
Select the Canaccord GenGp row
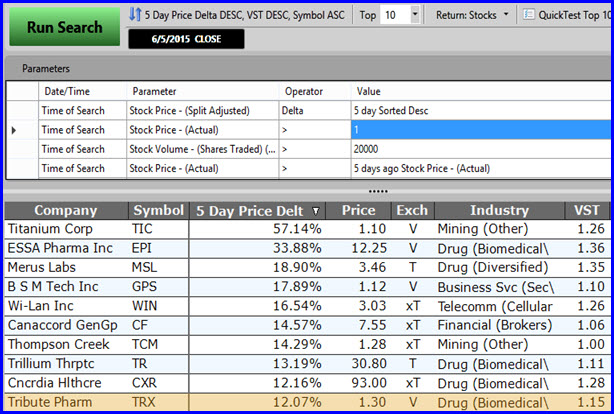pyautogui.click(x=307, y=325)
